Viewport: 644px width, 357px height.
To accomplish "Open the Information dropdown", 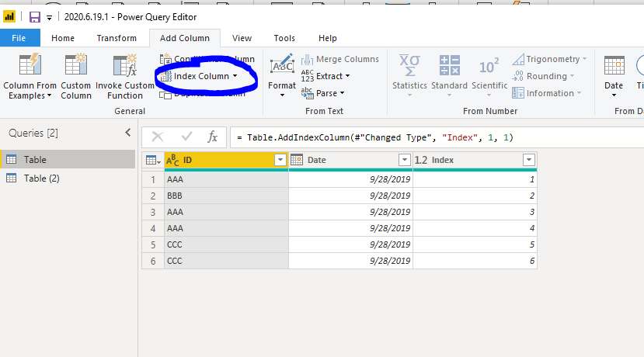I will pos(547,94).
